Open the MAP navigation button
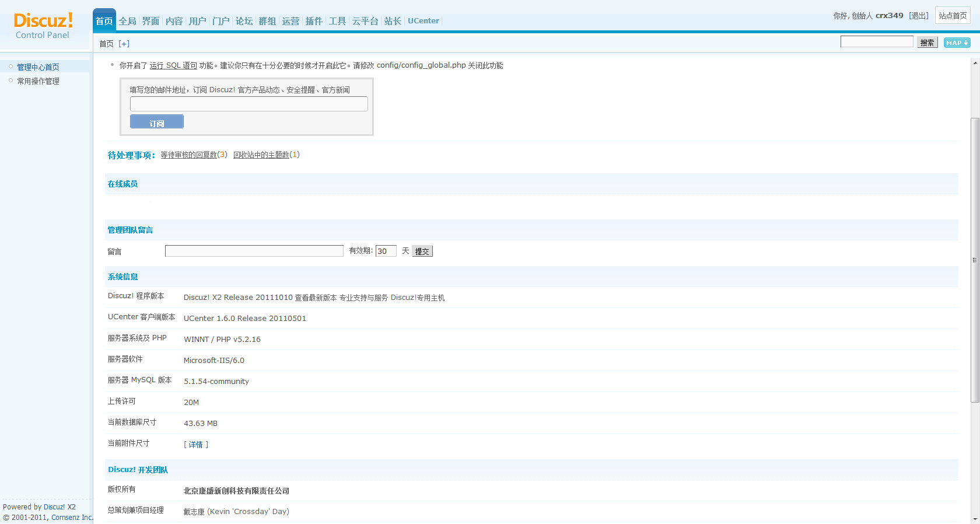Screen dimensions: 980x524 (957, 43)
